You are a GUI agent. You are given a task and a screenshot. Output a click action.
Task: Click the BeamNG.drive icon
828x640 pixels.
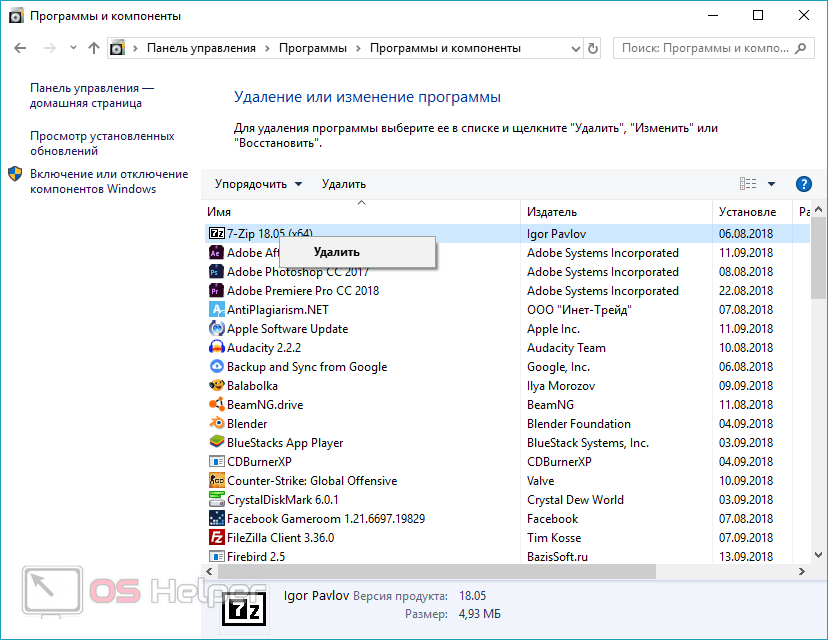217,404
